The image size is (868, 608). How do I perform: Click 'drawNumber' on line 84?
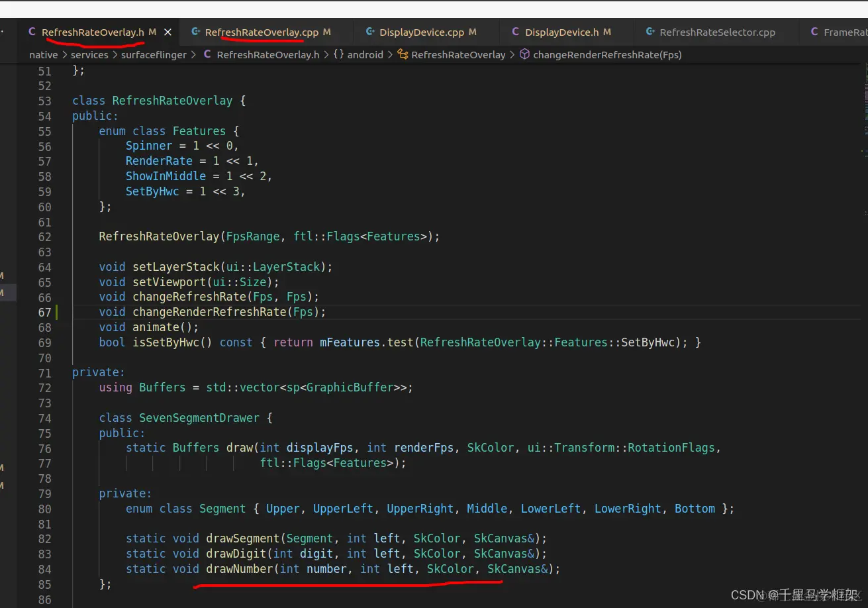click(x=240, y=569)
